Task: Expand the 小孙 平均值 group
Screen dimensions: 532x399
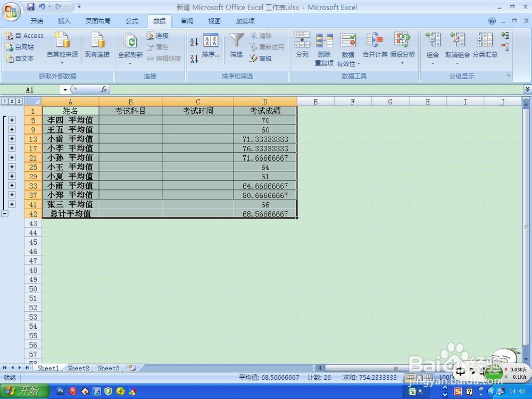Action: [12, 157]
